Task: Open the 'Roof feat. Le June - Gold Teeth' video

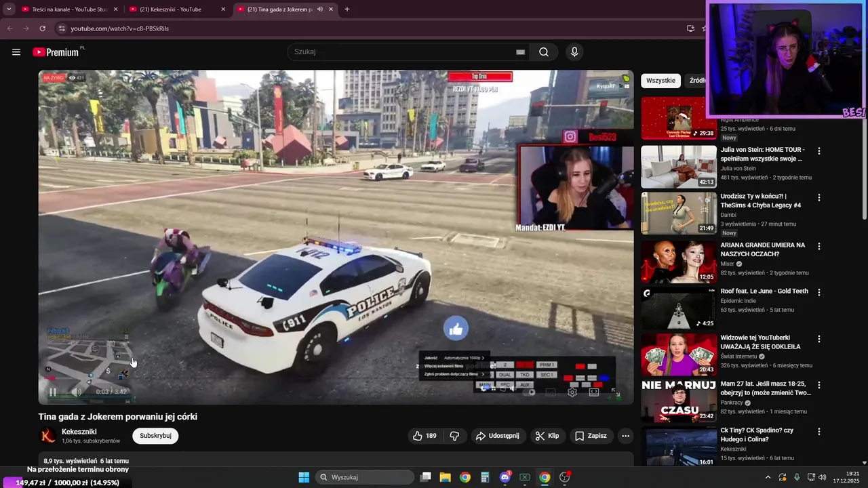Action: 764,291
